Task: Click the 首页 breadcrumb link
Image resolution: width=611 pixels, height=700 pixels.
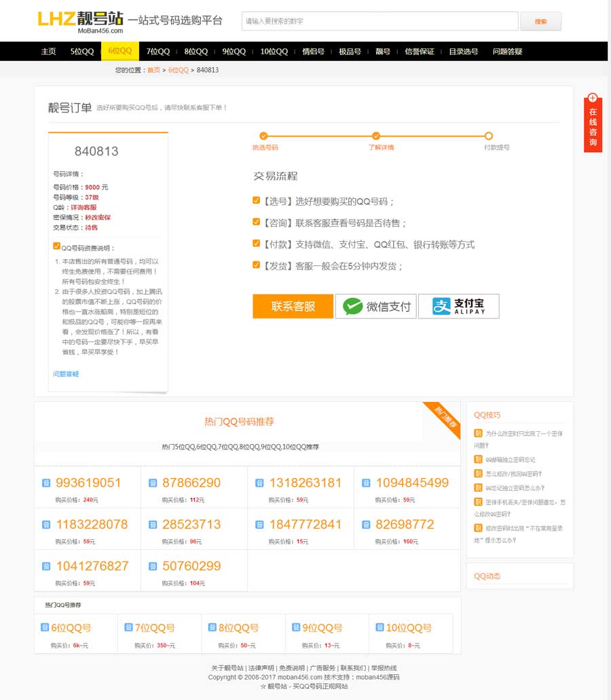Action: pos(153,70)
